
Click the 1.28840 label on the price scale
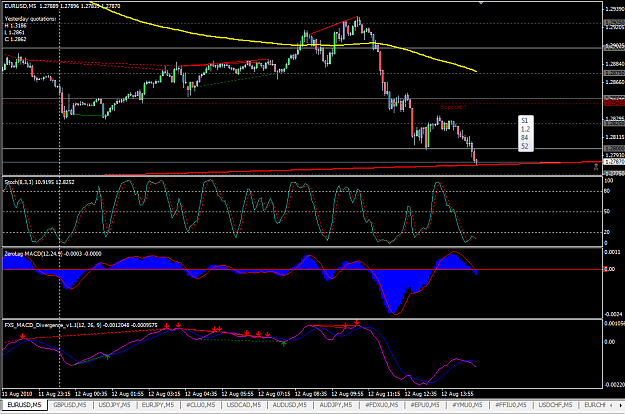[x=614, y=64]
